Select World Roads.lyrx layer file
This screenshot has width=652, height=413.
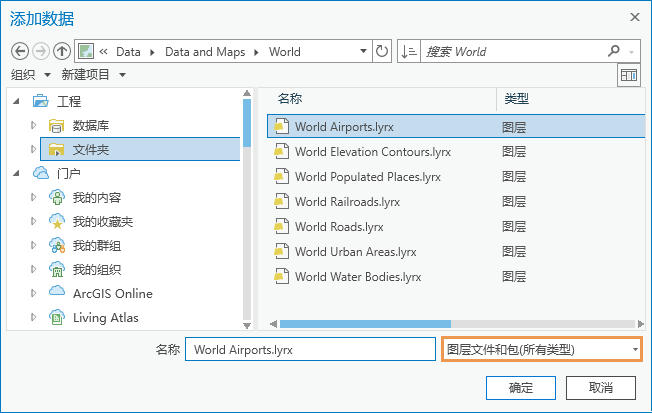point(339,227)
